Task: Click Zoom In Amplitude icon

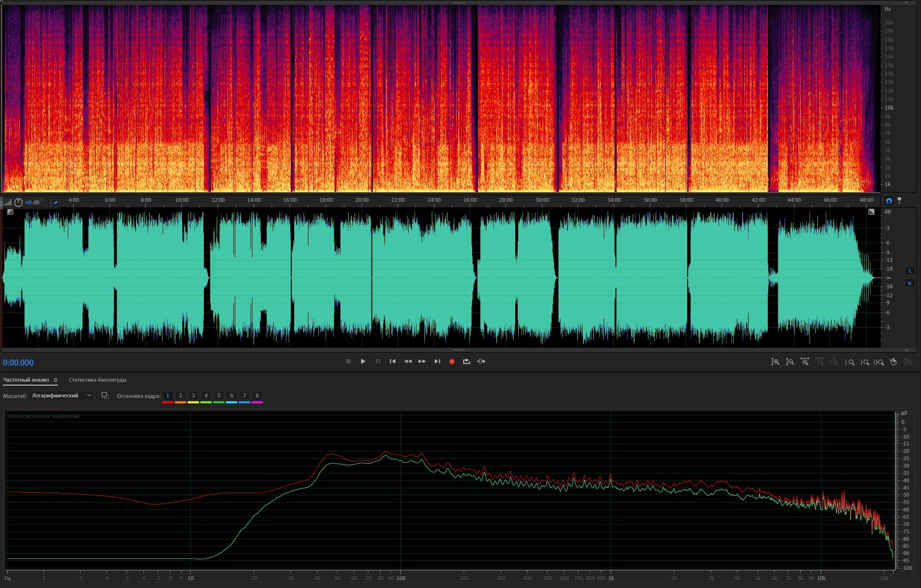Action: [775, 362]
